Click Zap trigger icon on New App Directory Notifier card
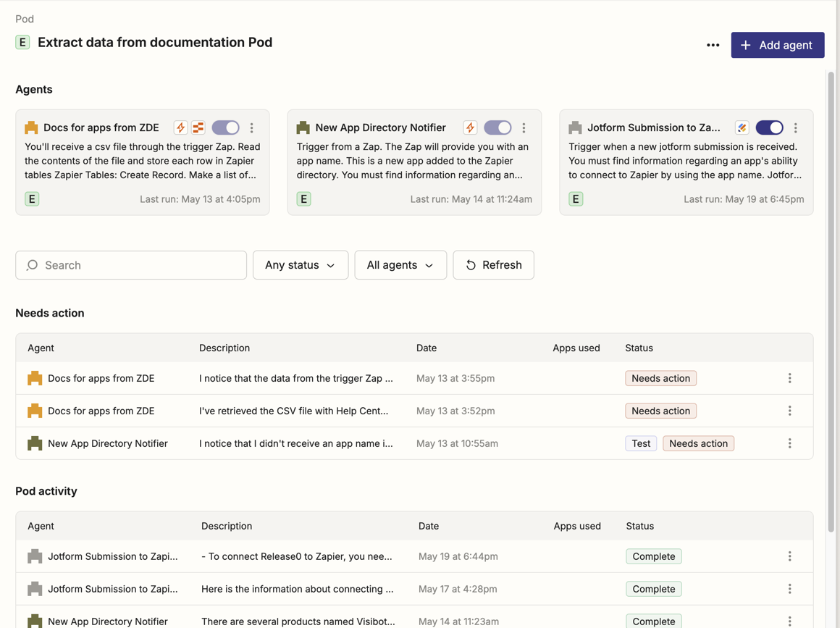This screenshot has height=628, width=840. tap(470, 127)
